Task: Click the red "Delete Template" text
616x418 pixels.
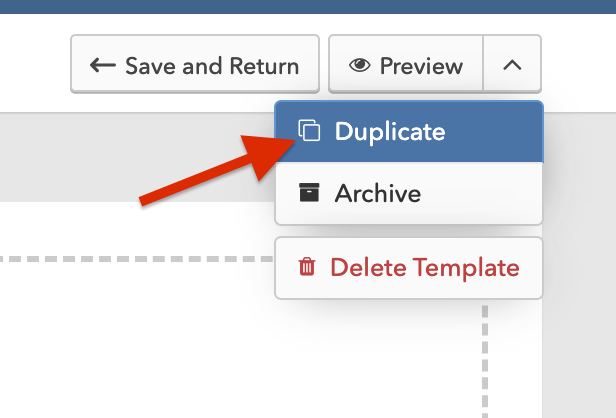Action: pyautogui.click(x=425, y=268)
